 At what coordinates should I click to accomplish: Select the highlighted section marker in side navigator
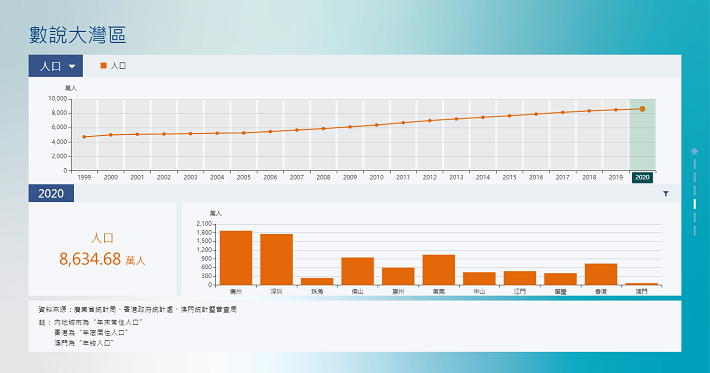tap(695, 204)
